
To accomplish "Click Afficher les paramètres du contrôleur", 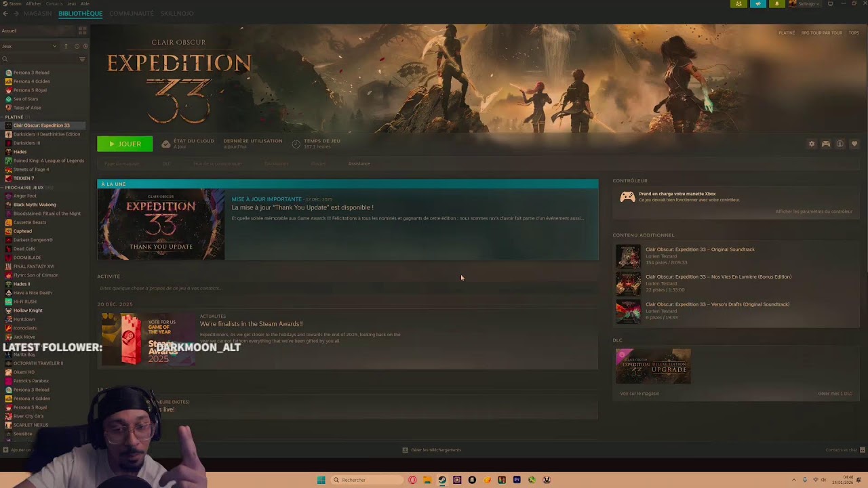I will click(x=814, y=211).
